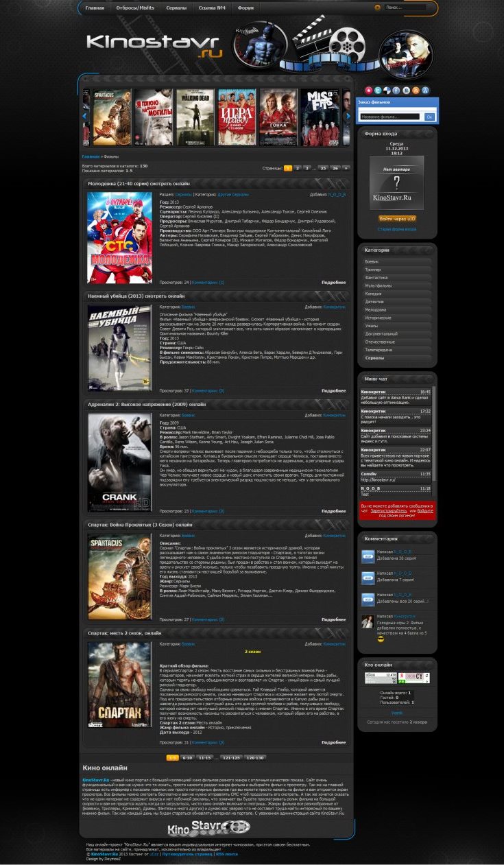Select the Детектив category
The image size is (504, 865).
point(396,302)
